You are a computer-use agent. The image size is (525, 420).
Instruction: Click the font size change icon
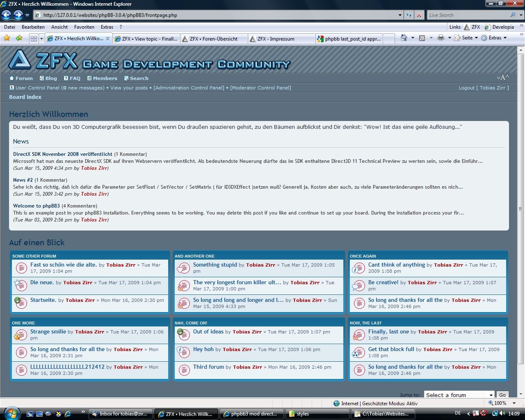click(x=503, y=78)
